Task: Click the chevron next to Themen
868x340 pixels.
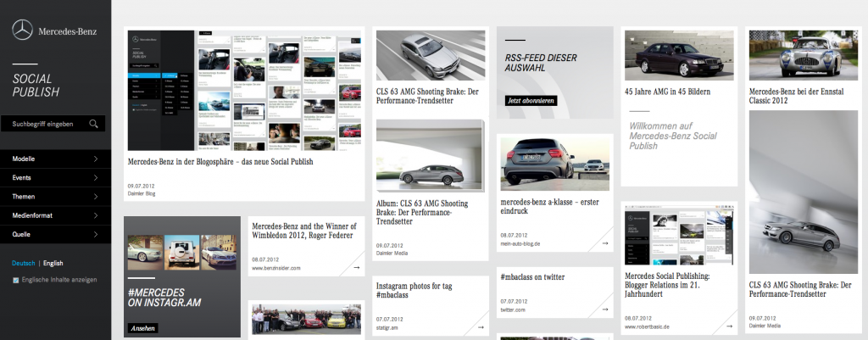Action: pos(96,197)
